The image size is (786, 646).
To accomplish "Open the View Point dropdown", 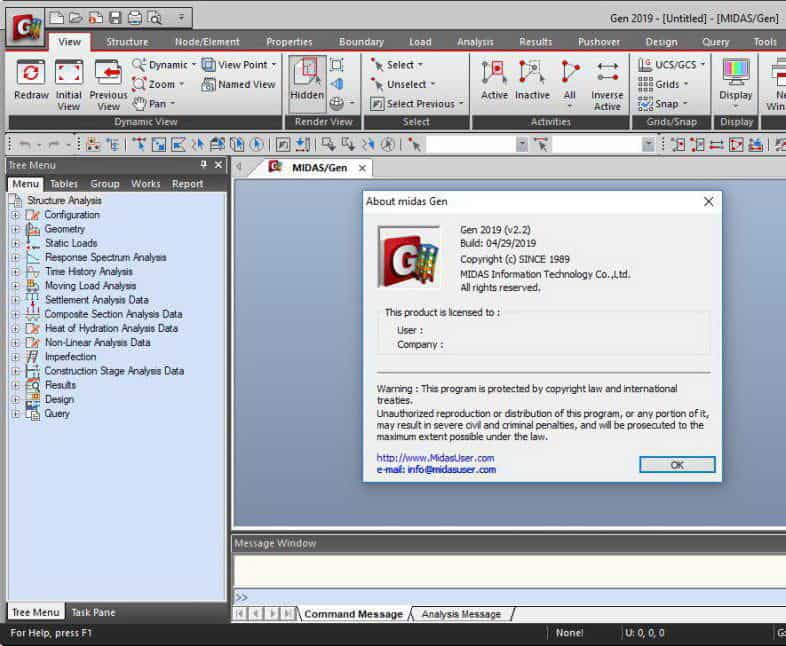I will (274, 65).
